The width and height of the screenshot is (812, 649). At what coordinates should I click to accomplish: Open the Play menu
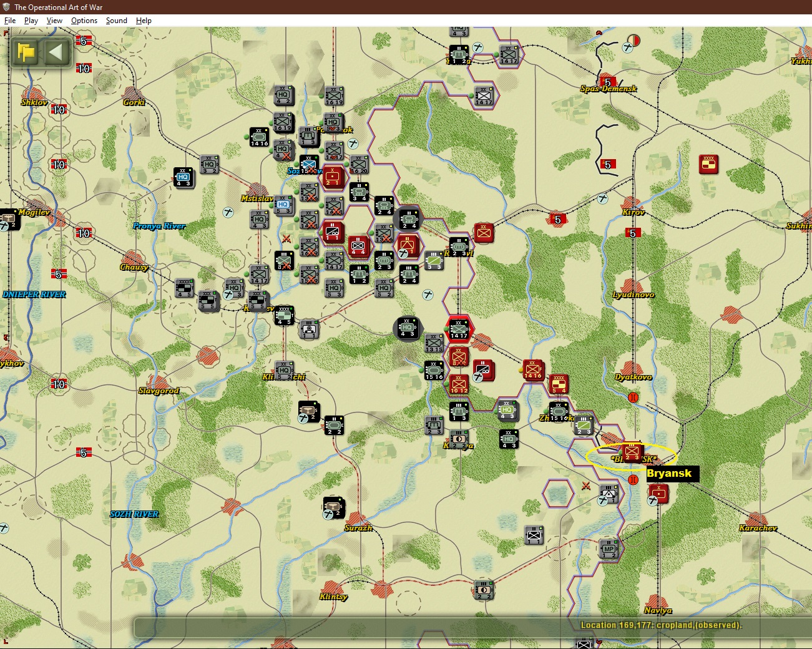31,21
